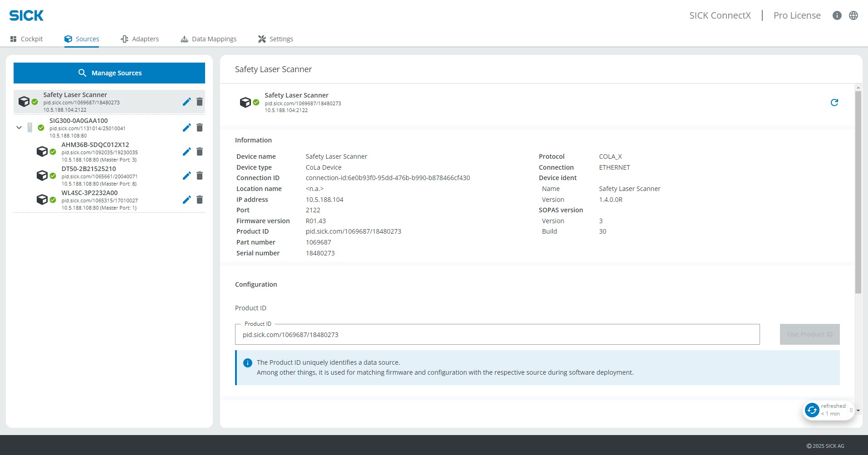The height and width of the screenshot is (455, 868).
Task: Open the info icon beside Pro License
Action: pos(837,15)
